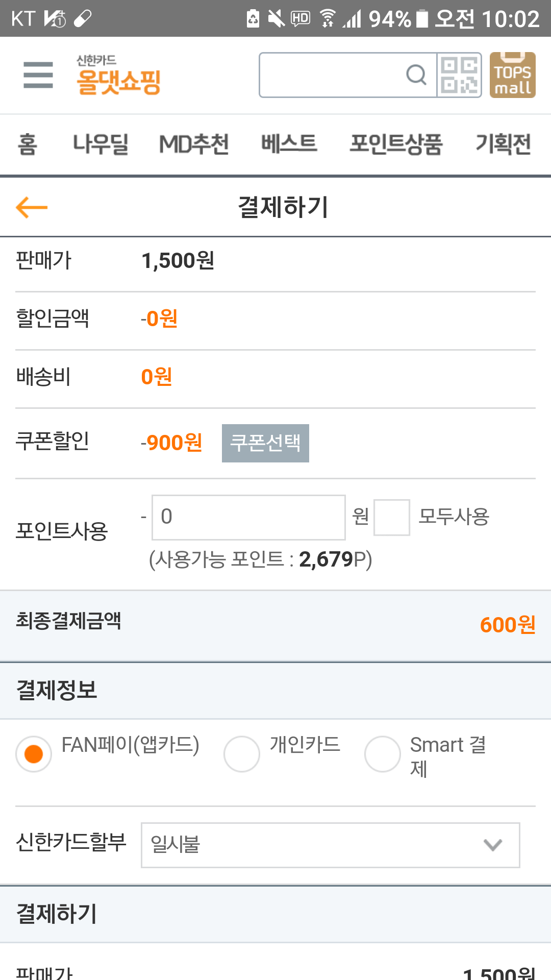Select FAN페이(앱카드) payment option
The height and width of the screenshot is (980, 551).
[x=34, y=754]
